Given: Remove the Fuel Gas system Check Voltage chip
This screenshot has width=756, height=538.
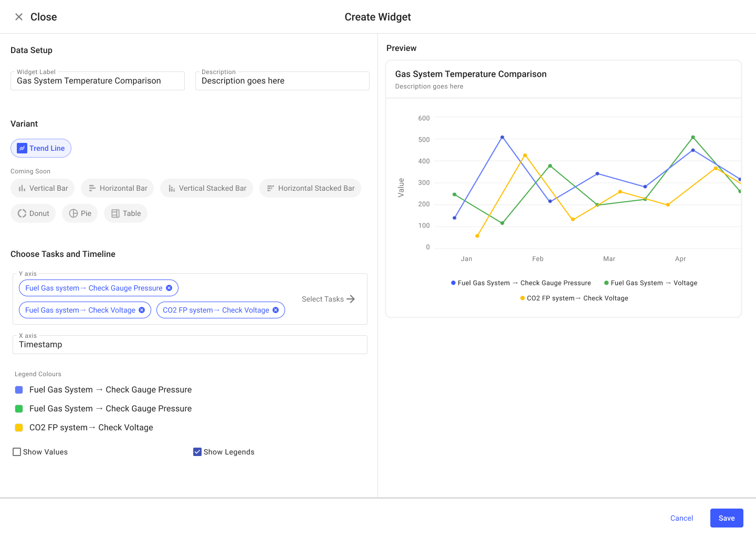Looking at the screenshot, I should (x=142, y=310).
